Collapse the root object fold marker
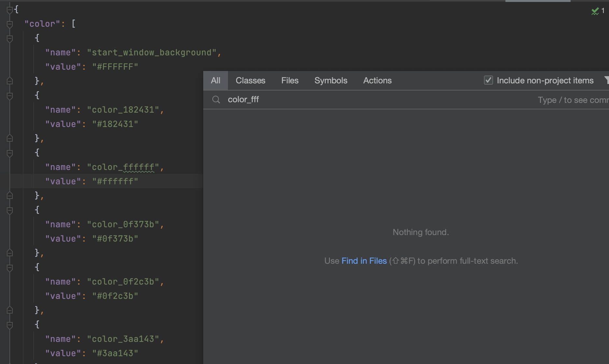This screenshot has width=609, height=364. click(10, 10)
